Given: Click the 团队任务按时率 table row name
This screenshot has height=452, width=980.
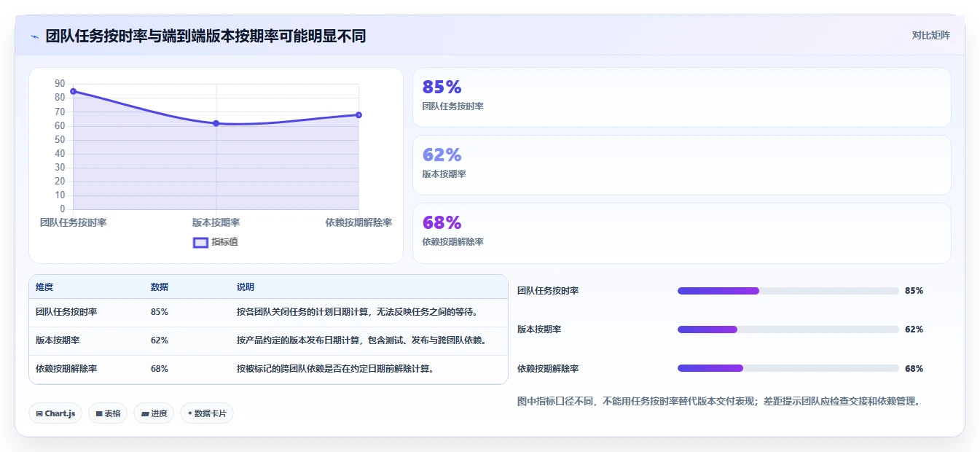Looking at the screenshot, I should coord(66,312).
